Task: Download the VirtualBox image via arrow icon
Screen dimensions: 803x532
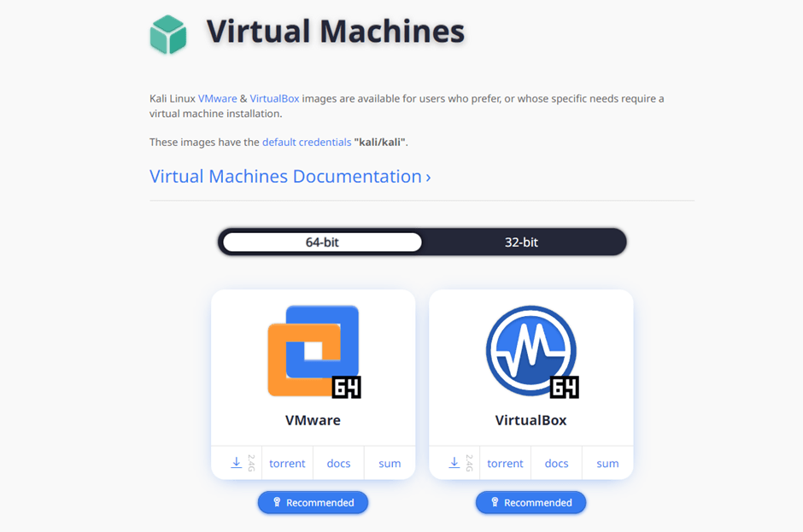Action: 454,463
